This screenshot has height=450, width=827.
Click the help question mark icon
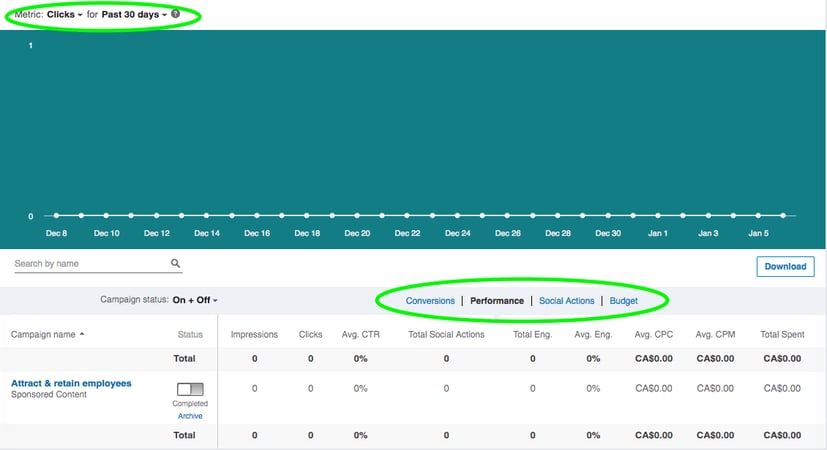pyautogui.click(x=176, y=14)
